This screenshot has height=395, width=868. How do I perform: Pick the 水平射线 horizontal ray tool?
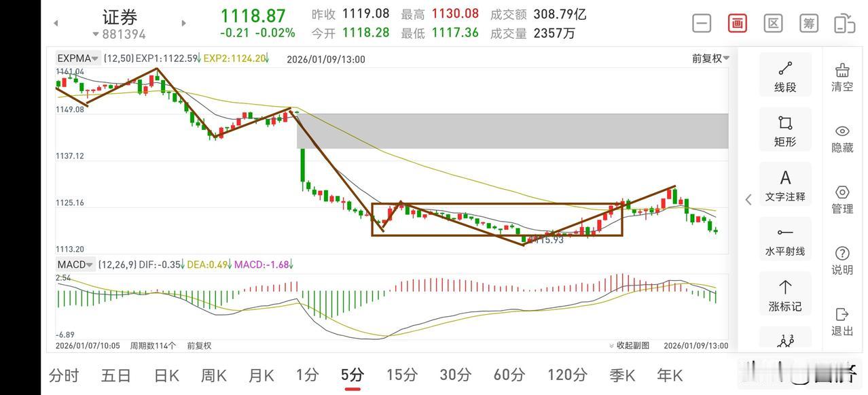785,239
